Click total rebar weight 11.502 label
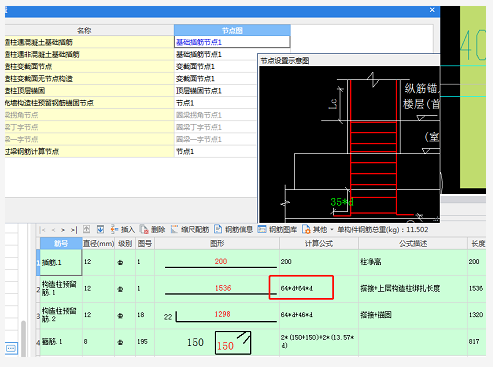Screen dimensions: 493x367 tap(383, 230)
